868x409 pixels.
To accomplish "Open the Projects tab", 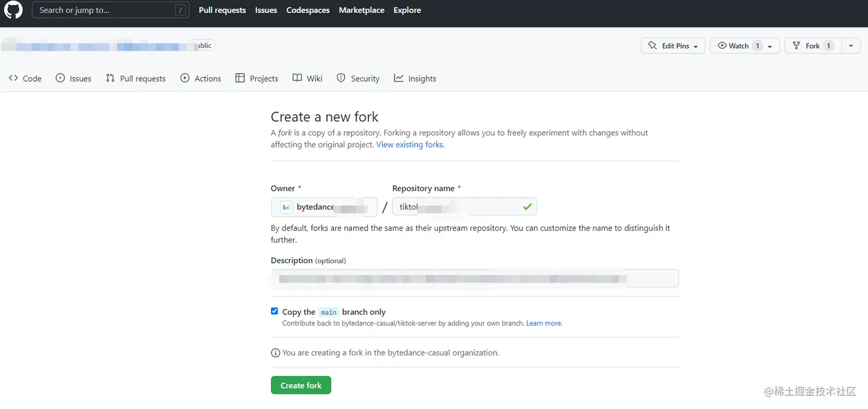I will point(257,79).
